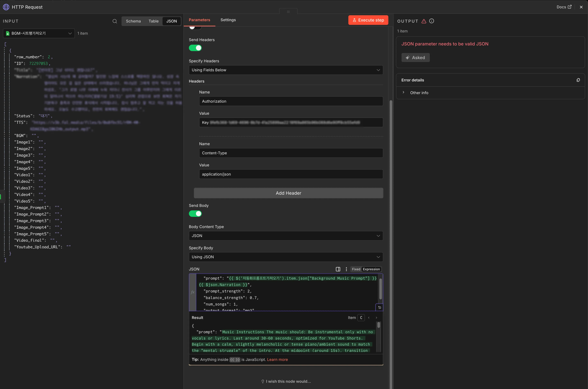This screenshot has width=588, height=389.
Task: Click the Add Header button
Action: pos(288,193)
